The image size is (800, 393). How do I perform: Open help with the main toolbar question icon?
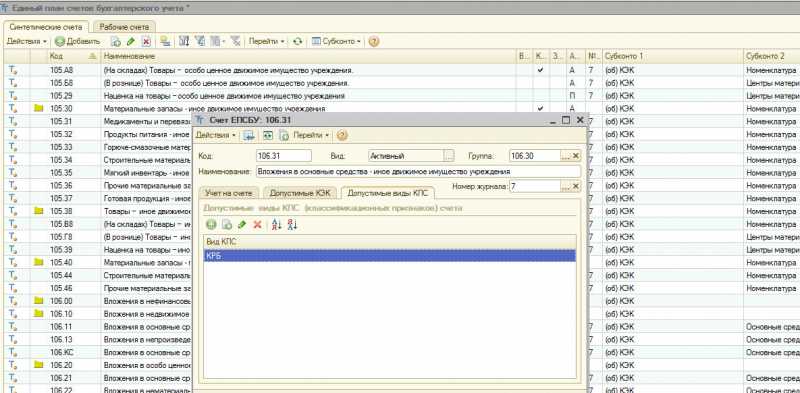(374, 41)
